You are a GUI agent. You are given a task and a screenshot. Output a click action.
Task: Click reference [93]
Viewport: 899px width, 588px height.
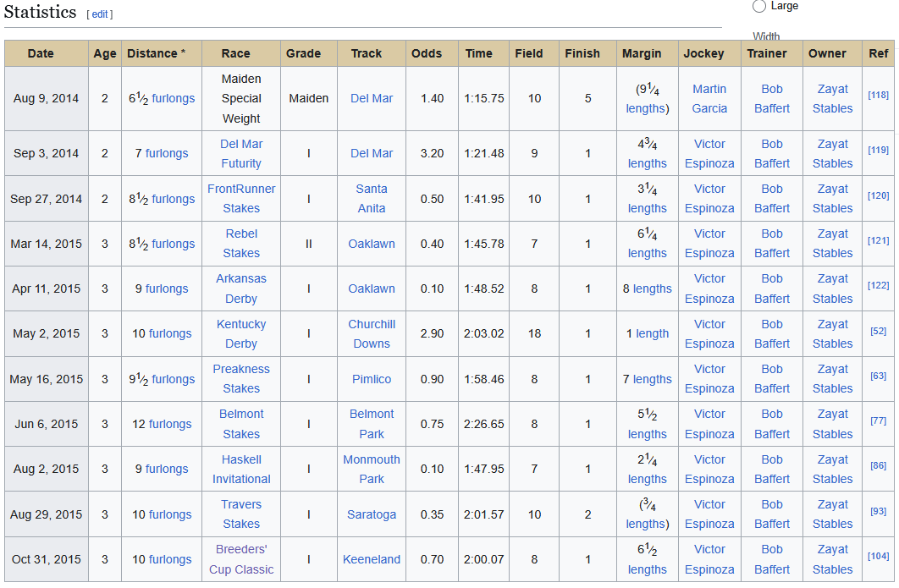click(879, 511)
